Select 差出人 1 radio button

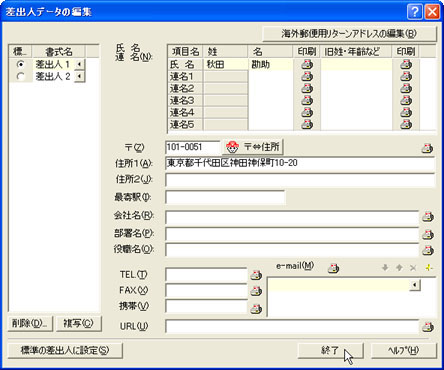tap(21, 64)
